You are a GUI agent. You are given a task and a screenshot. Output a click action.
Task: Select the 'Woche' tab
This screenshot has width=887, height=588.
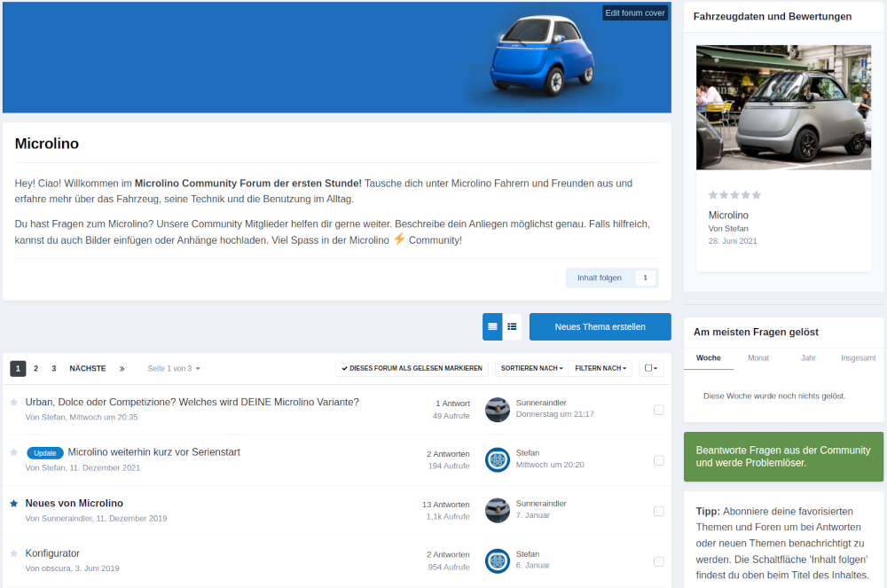pyautogui.click(x=708, y=358)
